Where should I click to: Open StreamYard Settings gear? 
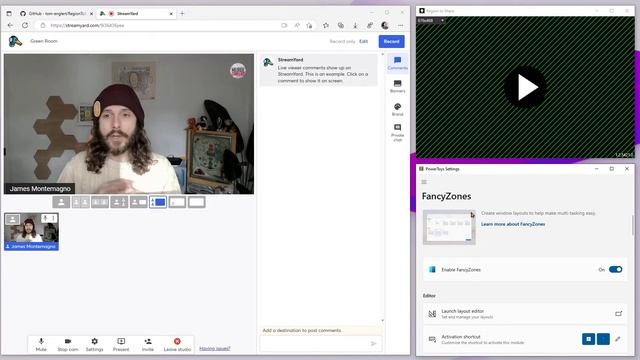pyautogui.click(x=94, y=344)
